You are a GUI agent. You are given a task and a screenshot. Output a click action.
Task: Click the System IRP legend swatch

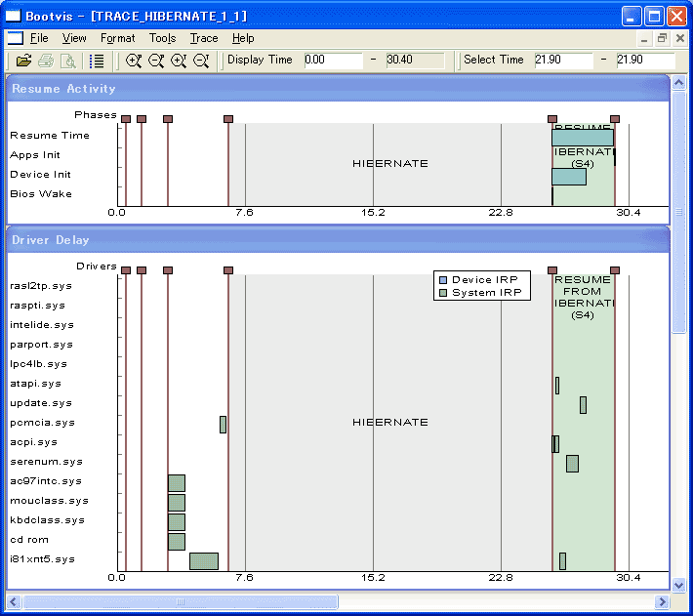pos(443,293)
